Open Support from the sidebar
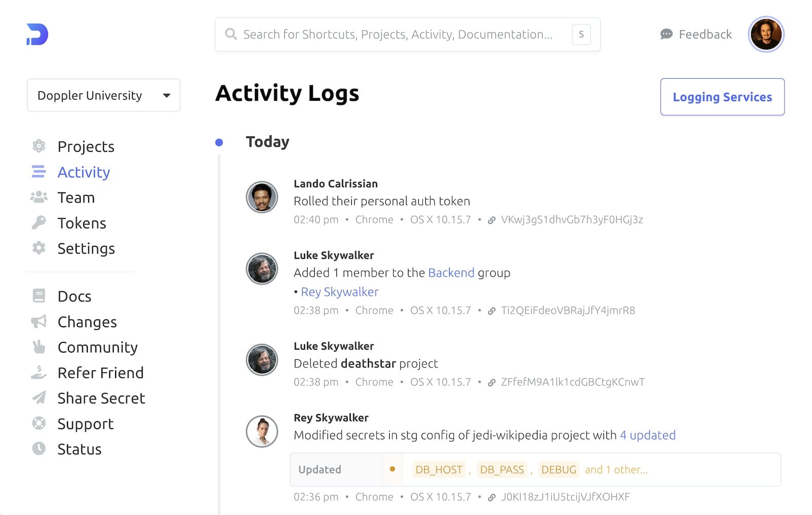Screen dimensions: 812x515 coord(86,424)
